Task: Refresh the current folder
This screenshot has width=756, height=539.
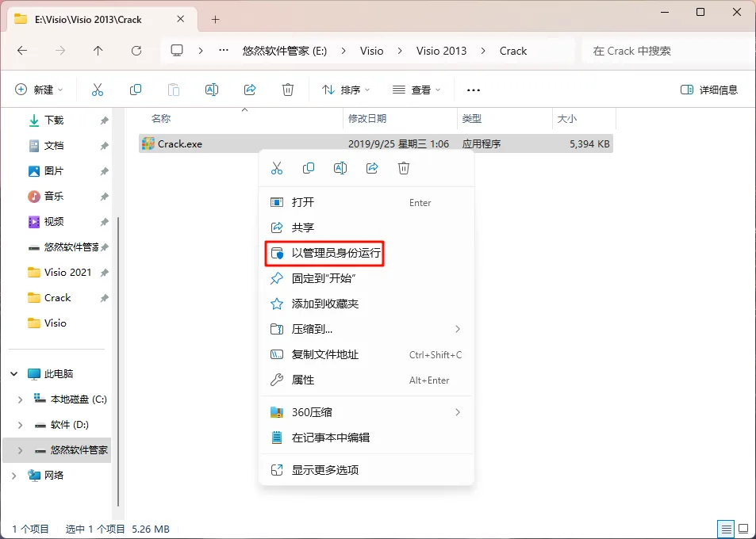Action: click(136, 51)
